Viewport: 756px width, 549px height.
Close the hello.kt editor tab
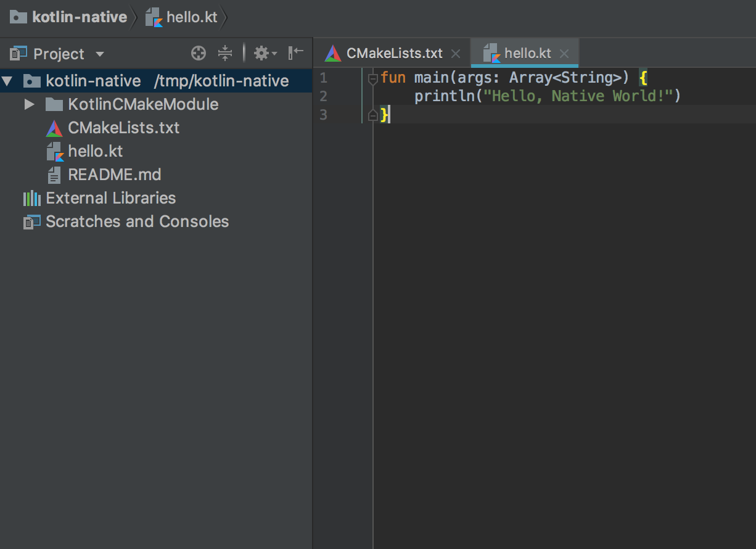pyautogui.click(x=564, y=54)
